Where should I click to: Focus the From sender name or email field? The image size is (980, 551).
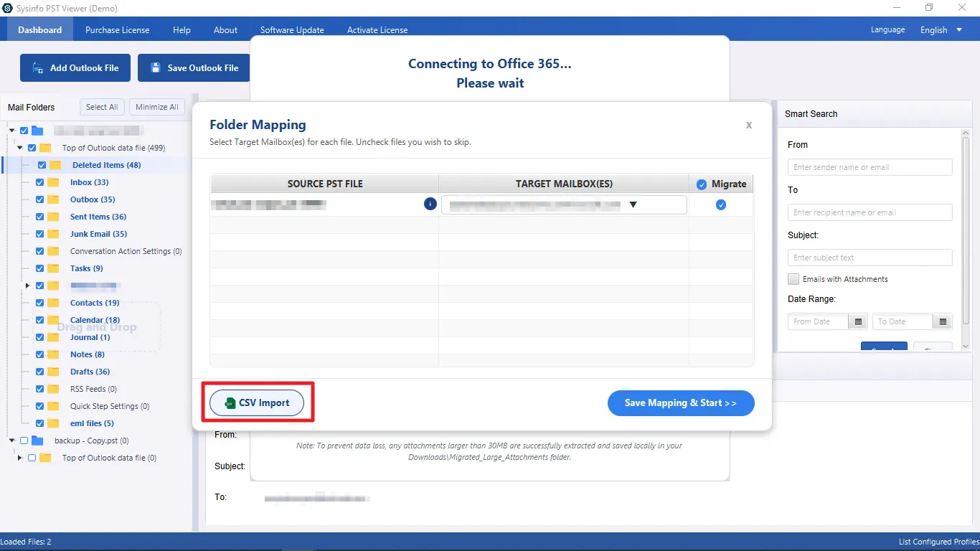pyautogui.click(x=870, y=167)
